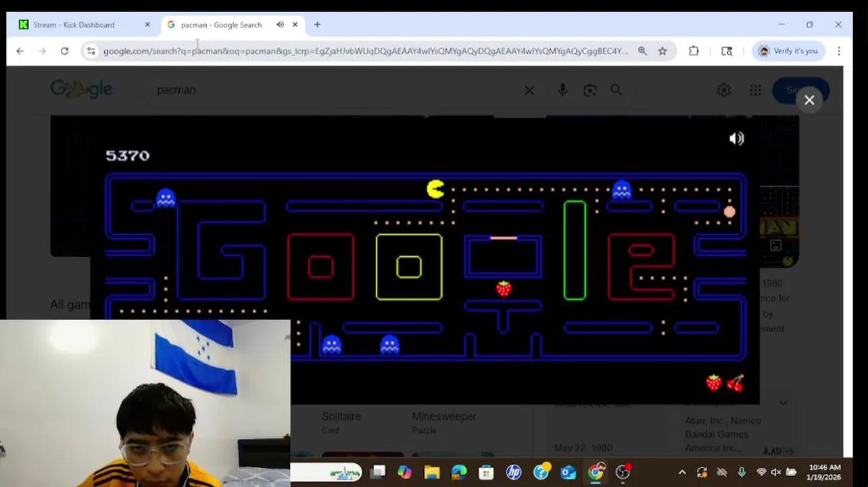This screenshot has height=487, width=868.
Task: Click the strawberry bonus fruit in maze
Action: (504, 289)
